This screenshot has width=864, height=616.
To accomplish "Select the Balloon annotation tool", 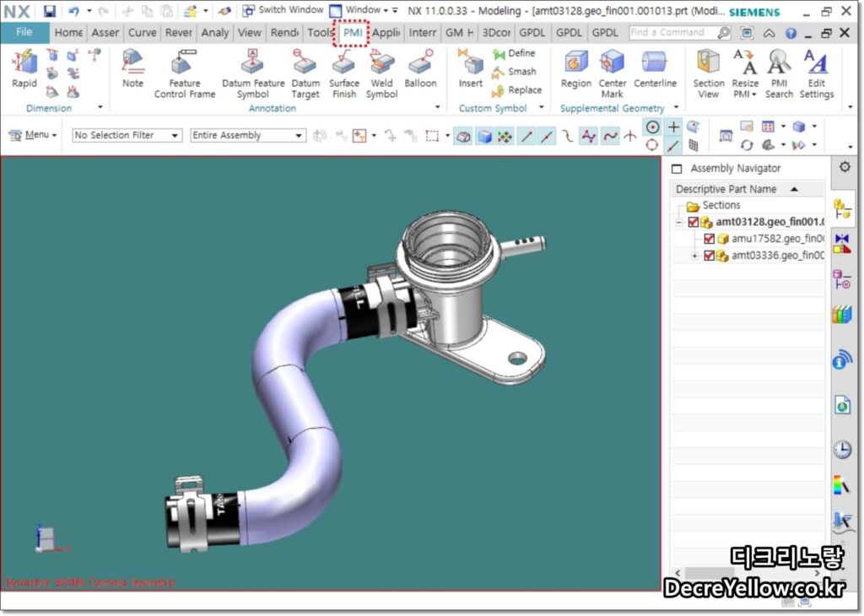I will pos(420,69).
